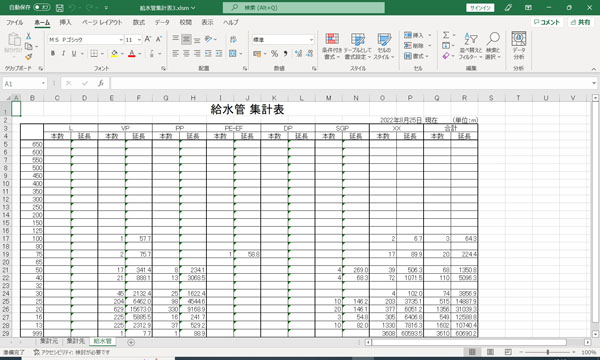Click the Bold formatting icon

(53, 54)
